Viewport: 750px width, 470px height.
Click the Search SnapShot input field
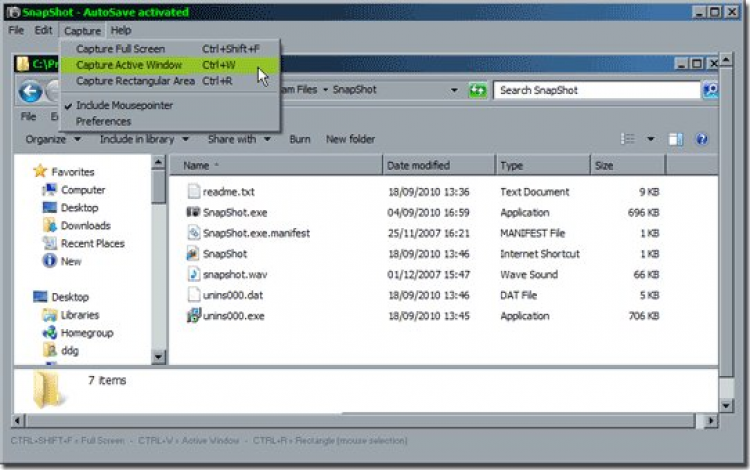(x=597, y=90)
